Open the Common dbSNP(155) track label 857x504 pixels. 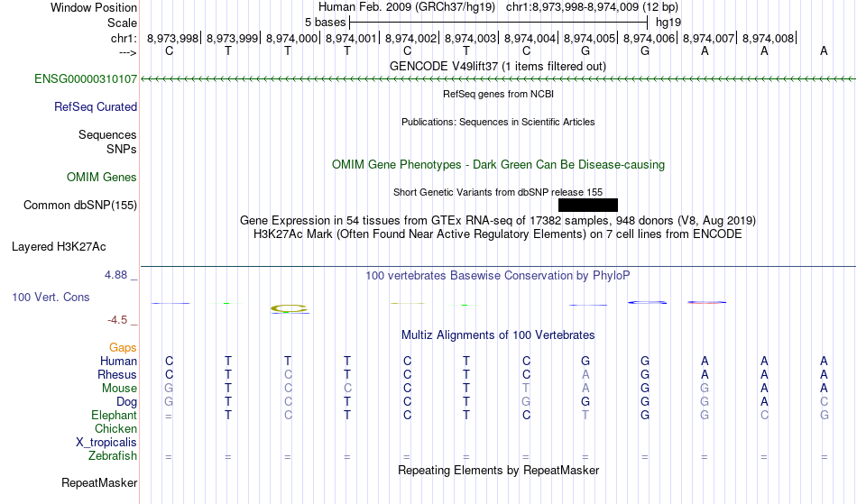(80, 206)
